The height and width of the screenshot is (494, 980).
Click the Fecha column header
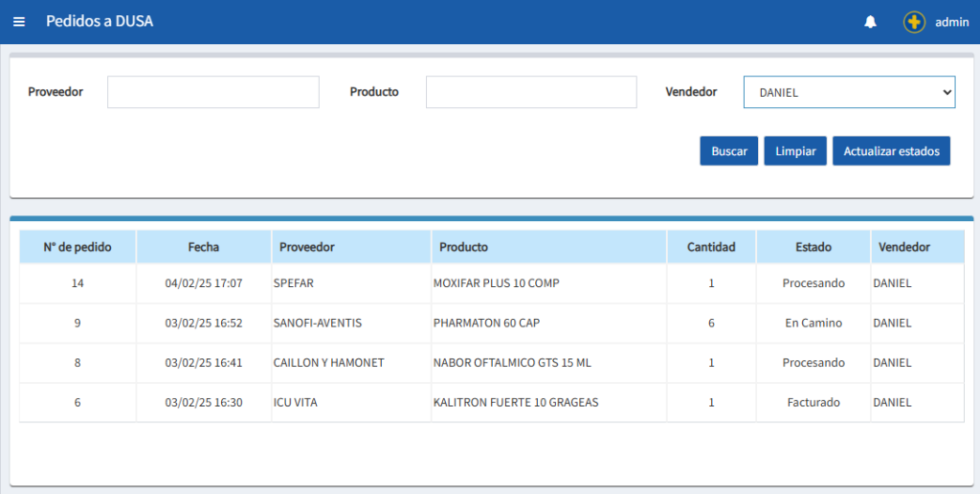pyautogui.click(x=203, y=247)
